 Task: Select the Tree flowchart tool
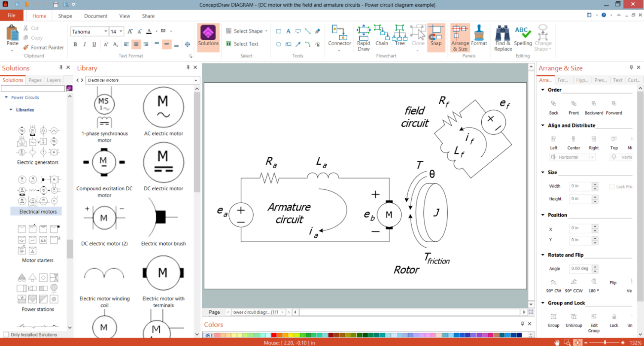400,35
